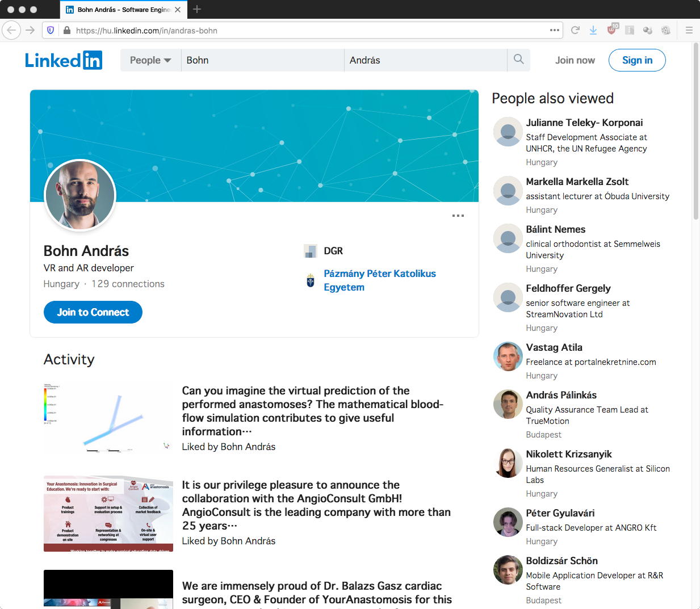
Task: Open the Dr. Balazs Gasz post thumbnail
Action: [108, 589]
